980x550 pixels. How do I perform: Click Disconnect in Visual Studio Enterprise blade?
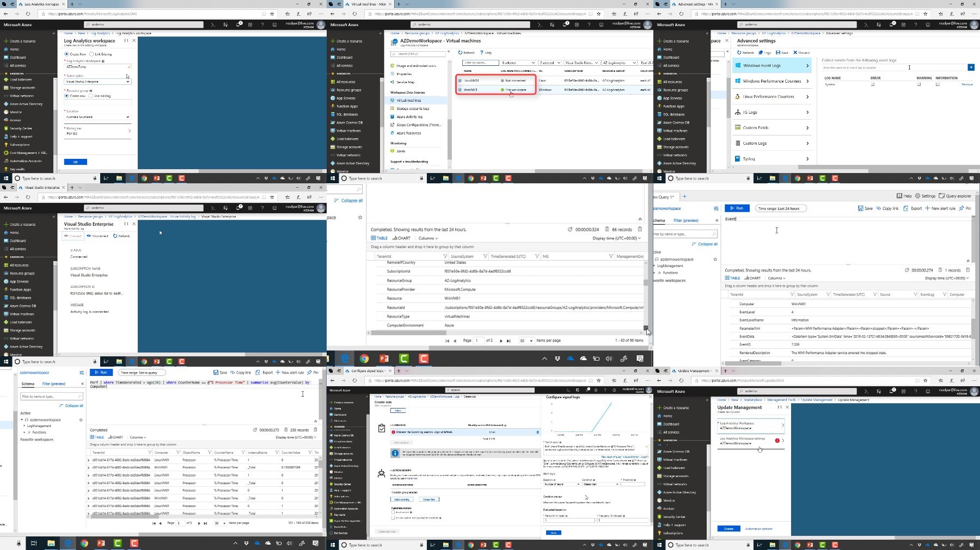click(x=97, y=236)
